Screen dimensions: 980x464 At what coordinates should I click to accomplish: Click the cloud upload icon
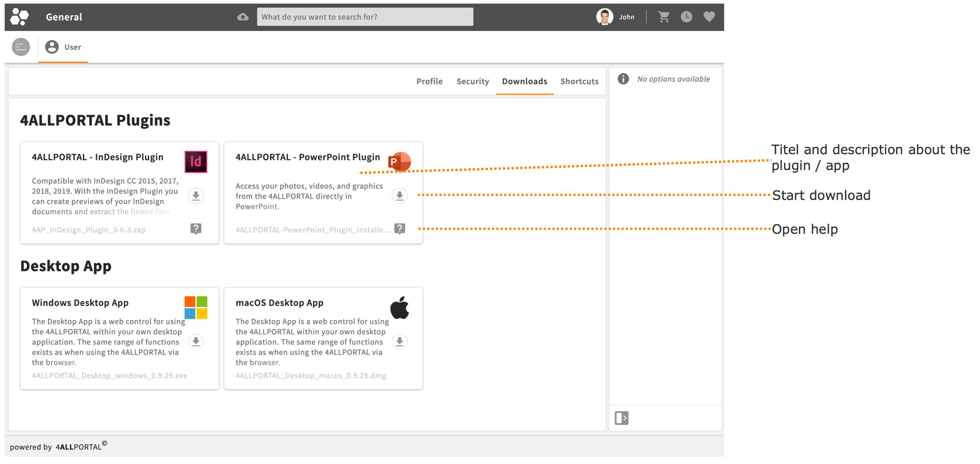point(243,17)
